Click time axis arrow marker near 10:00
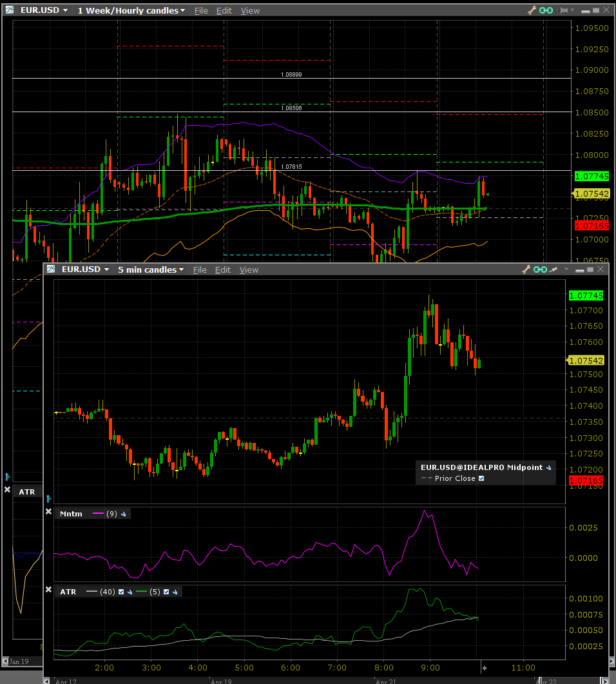616x684 pixels. click(484, 667)
